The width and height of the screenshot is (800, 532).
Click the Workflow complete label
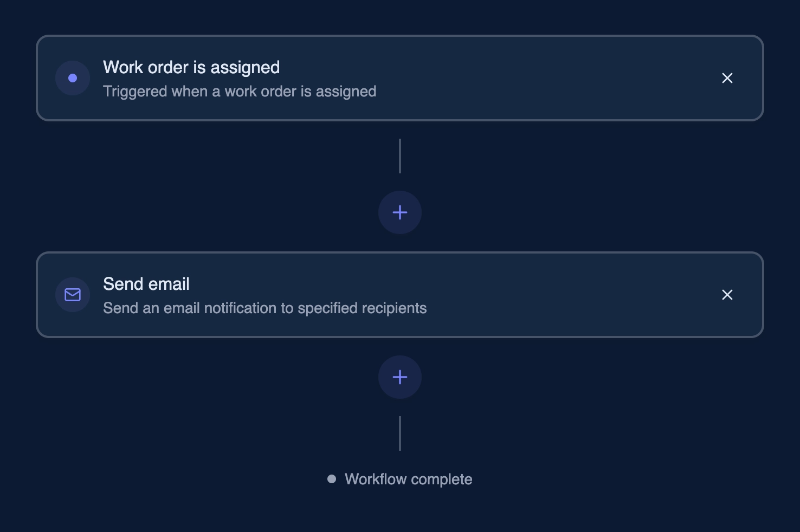click(408, 479)
